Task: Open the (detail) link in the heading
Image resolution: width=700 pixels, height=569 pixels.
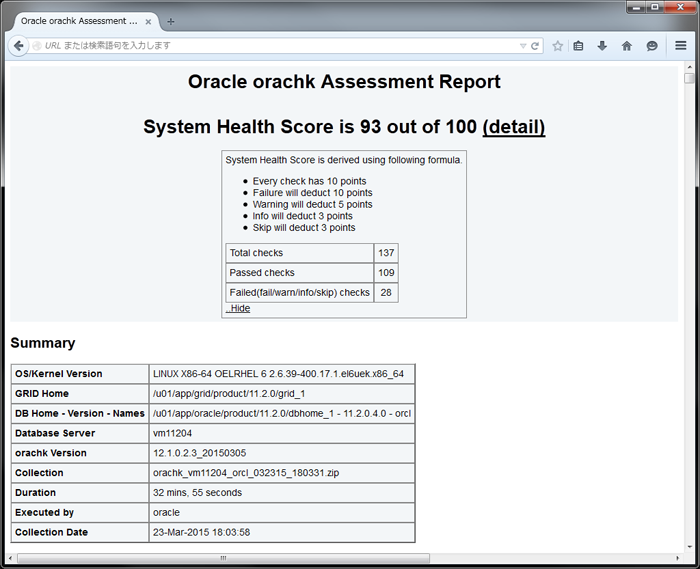Action: (513, 127)
